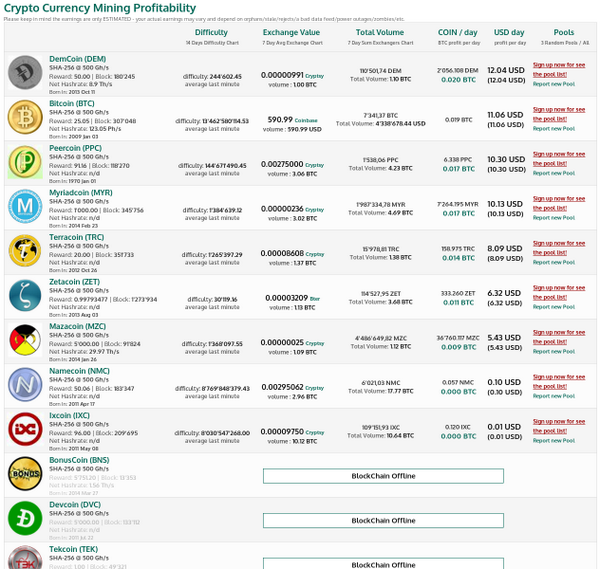Click Crypto Currency Mining Profitability heading

[100, 8]
